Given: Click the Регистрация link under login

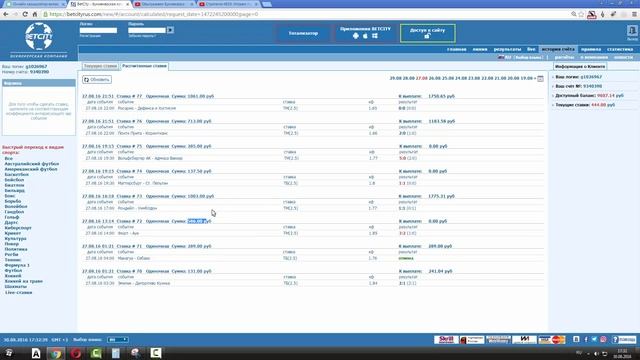Looking at the screenshot, I should pyautogui.click(x=90, y=36).
